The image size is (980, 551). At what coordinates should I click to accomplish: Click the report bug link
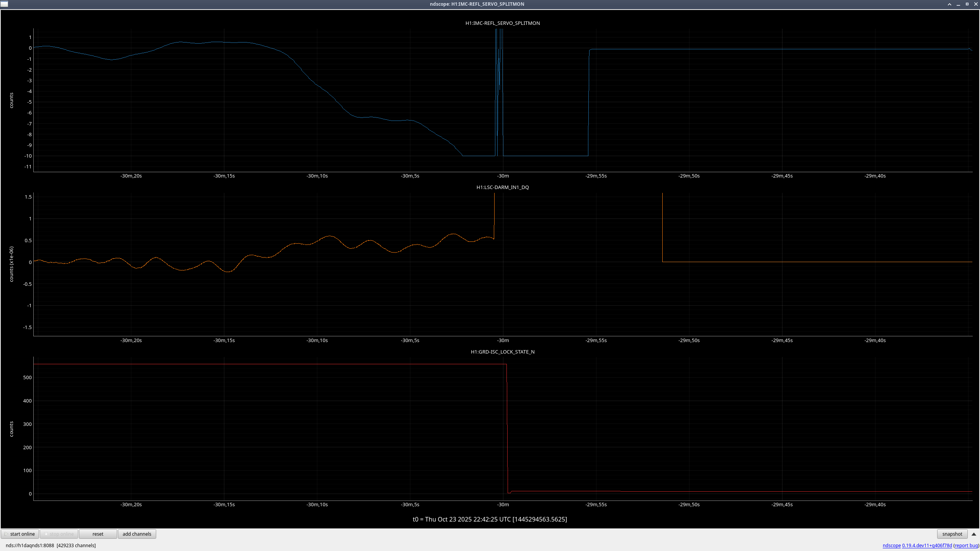click(x=966, y=545)
